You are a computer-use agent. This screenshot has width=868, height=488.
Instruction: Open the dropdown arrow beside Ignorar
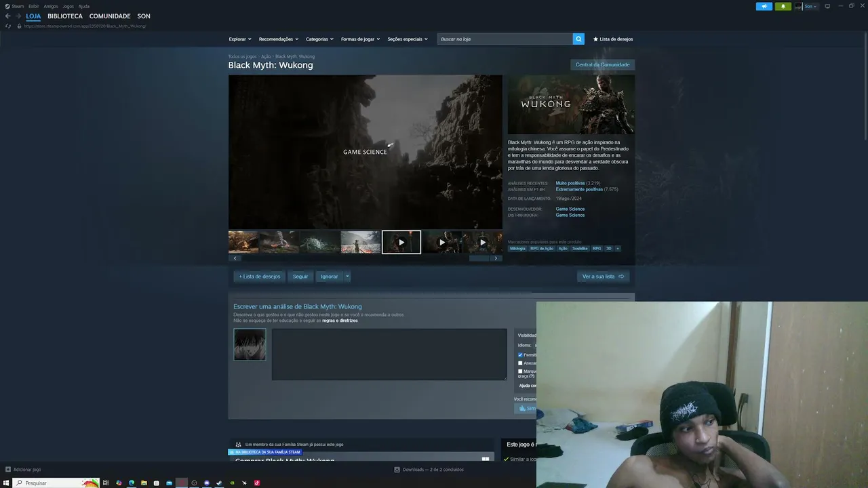tap(347, 277)
